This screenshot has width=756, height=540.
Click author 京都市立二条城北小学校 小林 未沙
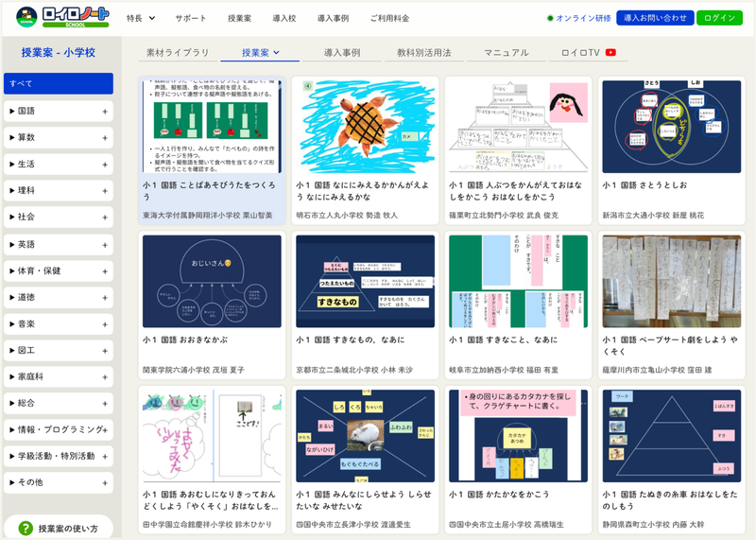354,370
